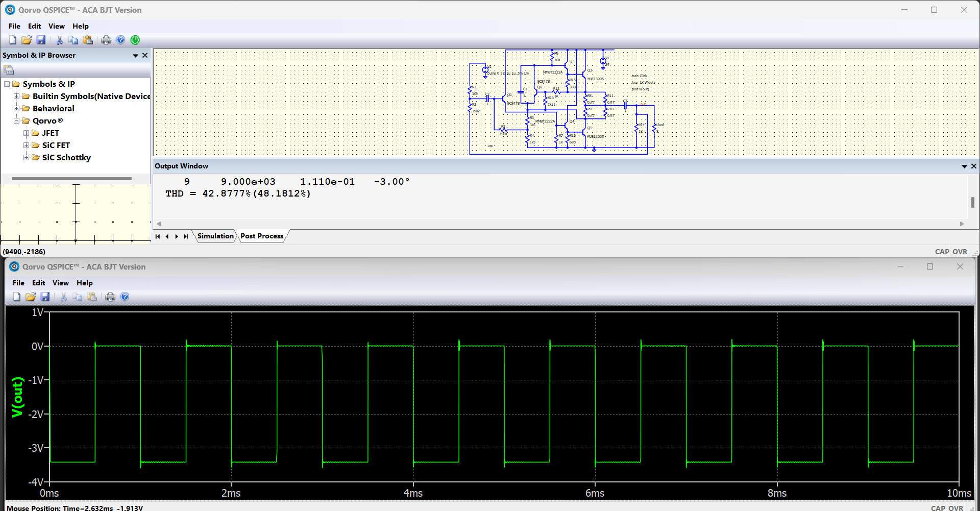Switch to the Simulation output tab
Image resolution: width=980 pixels, height=511 pixels.
tap(215, 236)
